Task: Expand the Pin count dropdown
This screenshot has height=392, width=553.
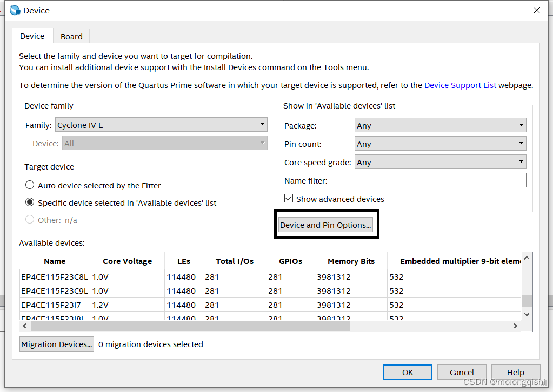Action: pyautogui.click(x=440, y=144)
